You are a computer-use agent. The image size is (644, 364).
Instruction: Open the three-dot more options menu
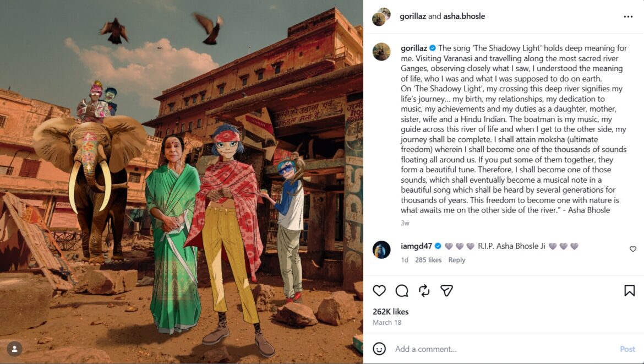click(x=628, y=17)
